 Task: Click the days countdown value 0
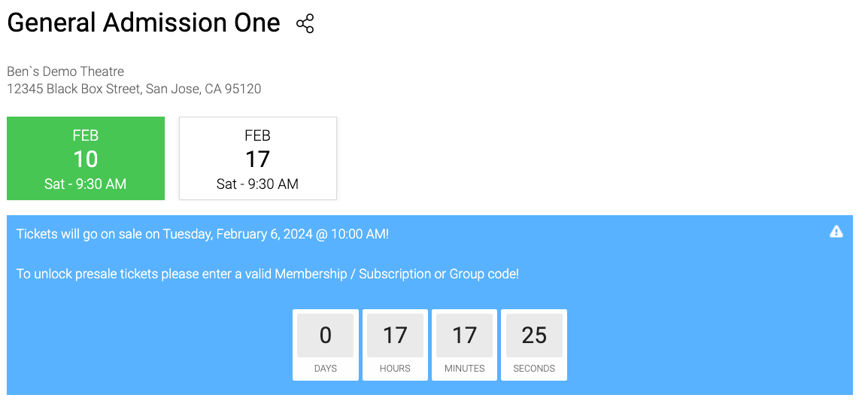coord(326,336)
